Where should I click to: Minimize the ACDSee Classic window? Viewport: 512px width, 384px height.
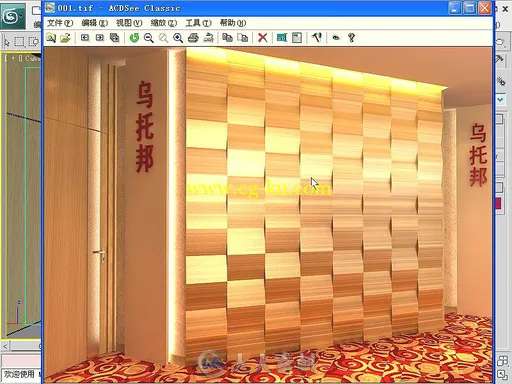[x=454, y=8]
